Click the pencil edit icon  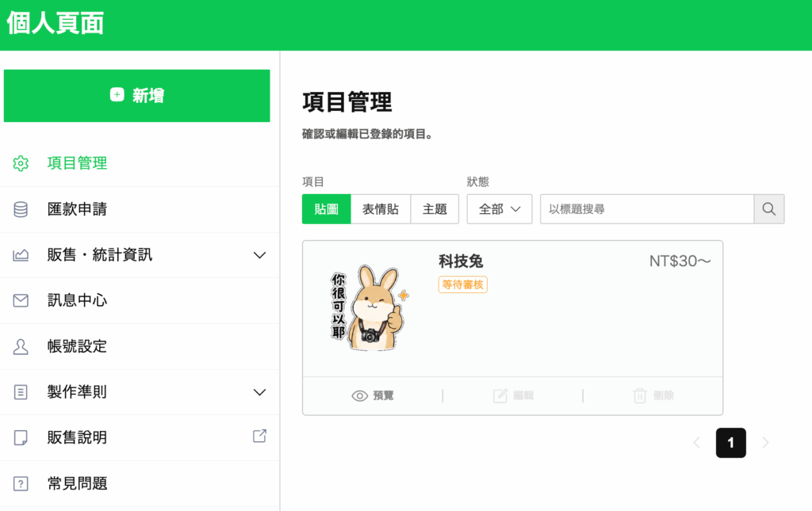coord(500,395)
